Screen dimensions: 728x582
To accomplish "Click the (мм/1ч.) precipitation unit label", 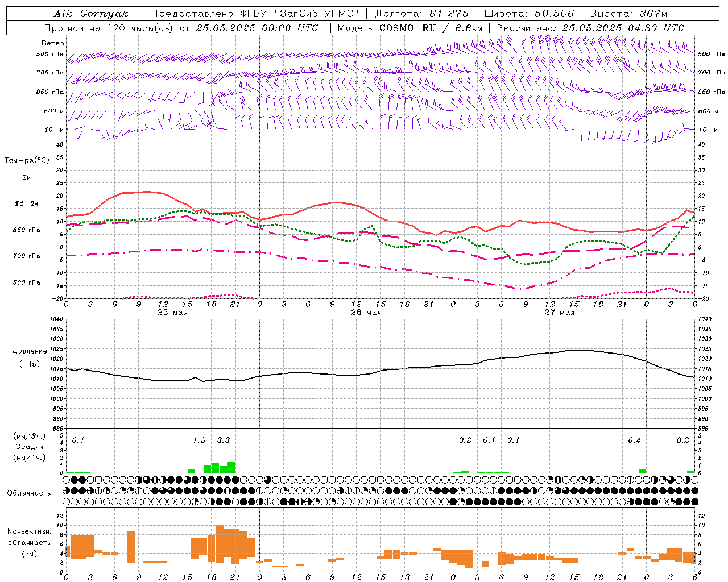I will [29, 458].
